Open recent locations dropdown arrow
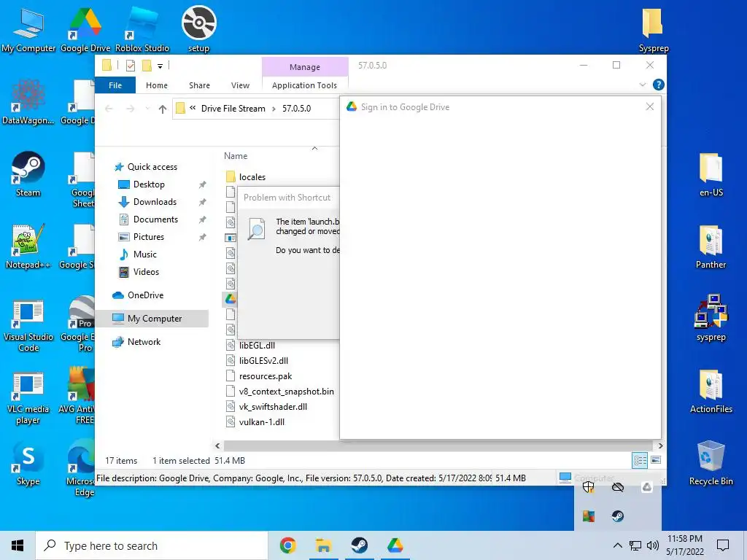Viewport: 747px width, 560px height. 147,109
